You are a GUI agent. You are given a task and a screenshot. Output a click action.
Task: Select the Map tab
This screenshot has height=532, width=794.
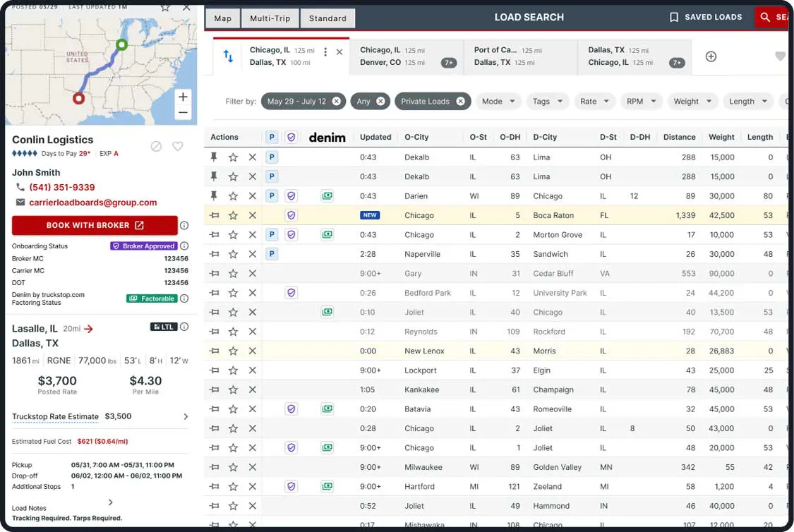[x=222, y=18]
